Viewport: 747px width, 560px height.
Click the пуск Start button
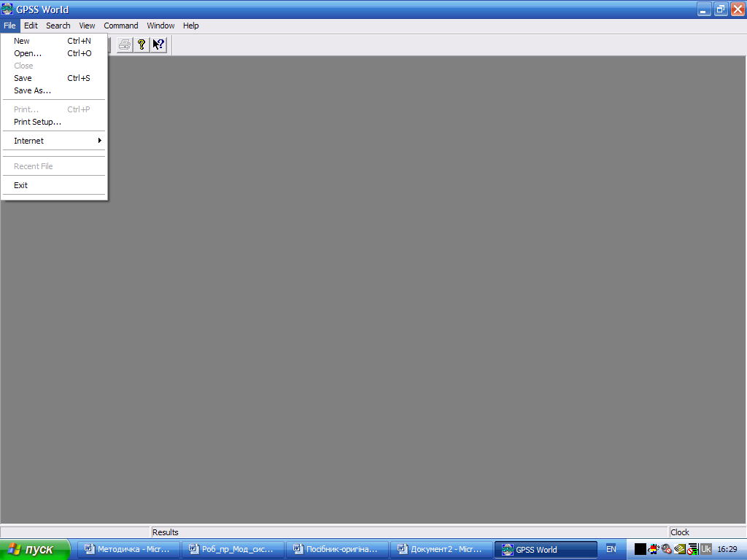(35, 549)
